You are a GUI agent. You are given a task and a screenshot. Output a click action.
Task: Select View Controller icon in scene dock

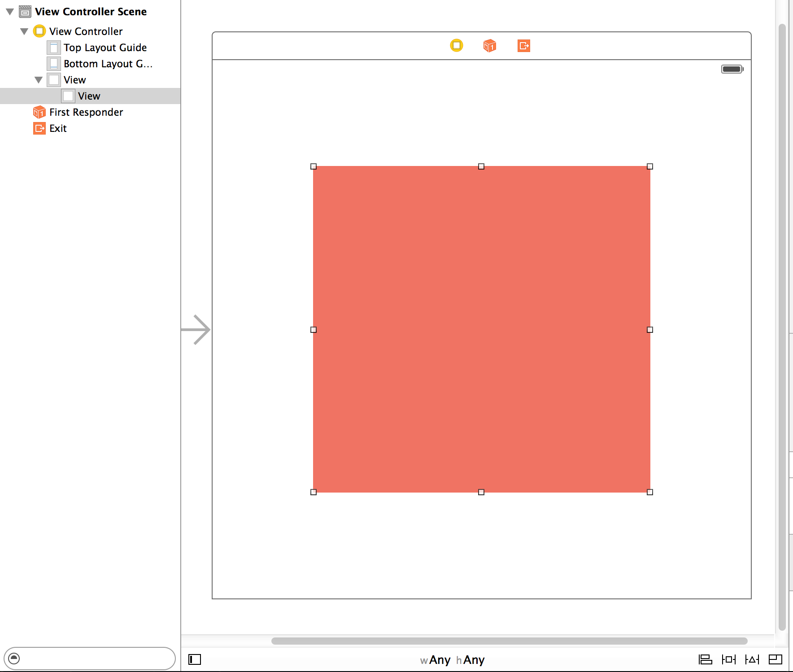[456, 46]
